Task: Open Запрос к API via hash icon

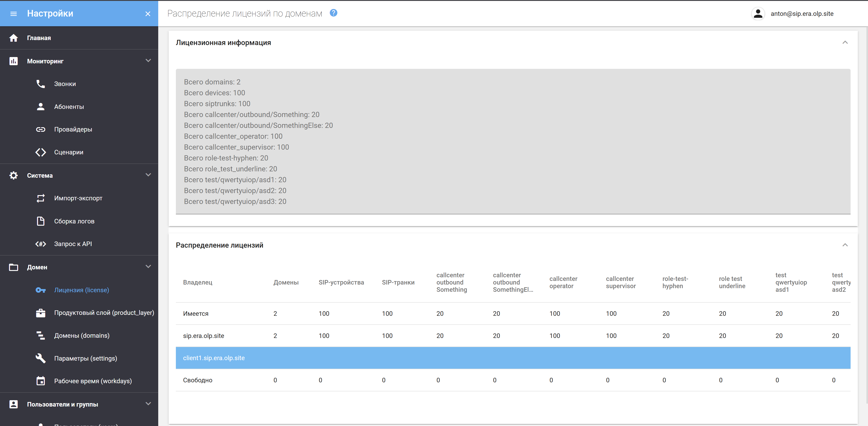Action: coord(40,244)
